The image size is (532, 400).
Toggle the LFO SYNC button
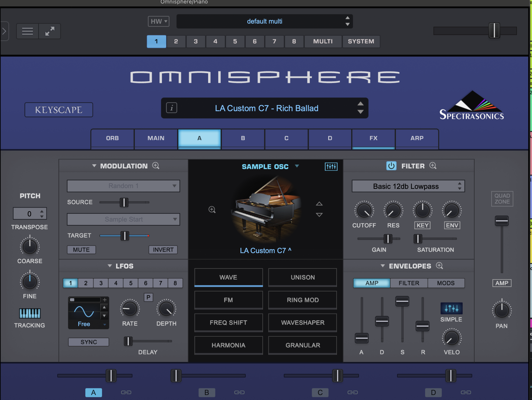point(89,342)
